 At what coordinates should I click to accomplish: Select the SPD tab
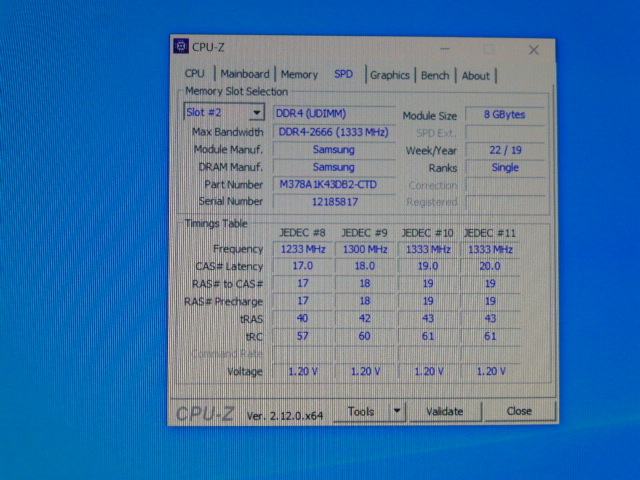click(x=343, y=74)
